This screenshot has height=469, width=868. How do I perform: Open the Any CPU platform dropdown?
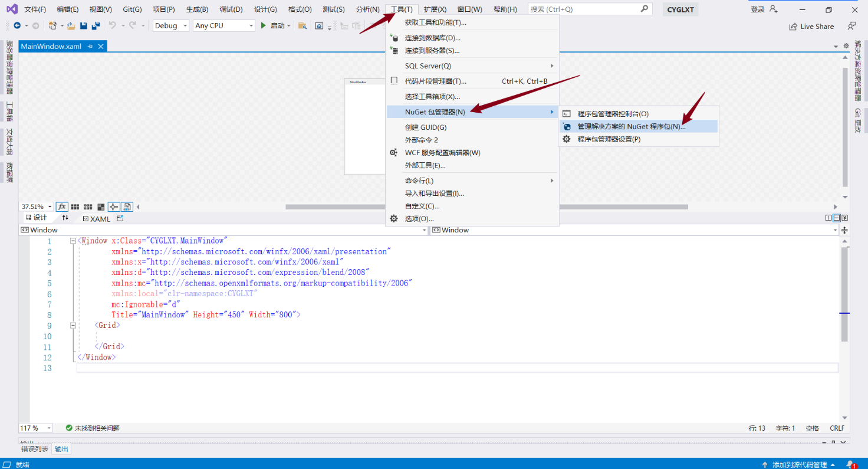[x=224, y=25]
